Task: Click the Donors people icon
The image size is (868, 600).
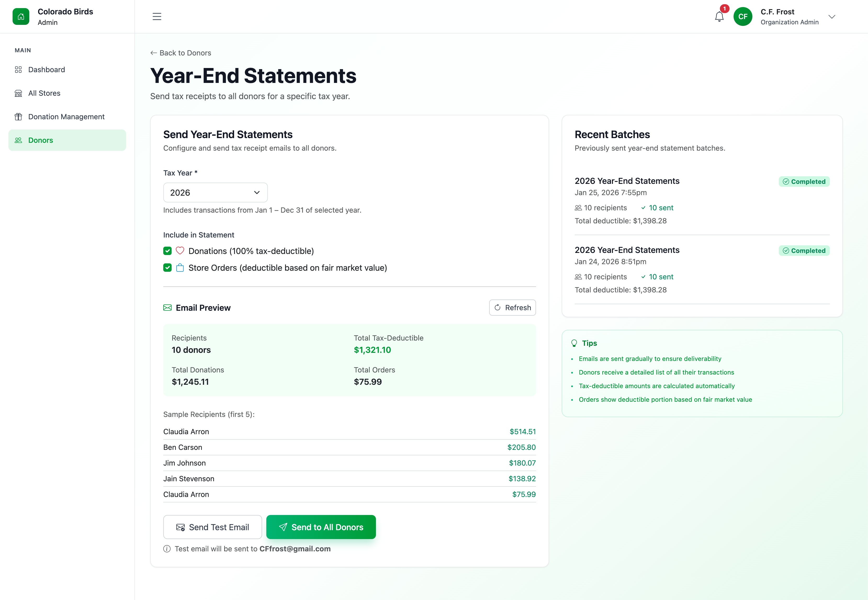Action: point(18,140)
